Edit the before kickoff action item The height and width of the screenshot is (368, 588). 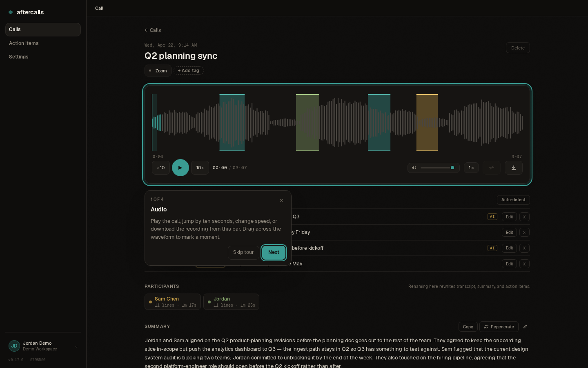tap(509, 248)
